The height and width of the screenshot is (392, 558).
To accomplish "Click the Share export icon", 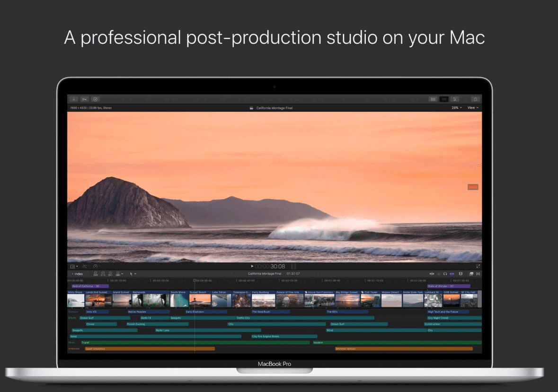I will point(476,99).
